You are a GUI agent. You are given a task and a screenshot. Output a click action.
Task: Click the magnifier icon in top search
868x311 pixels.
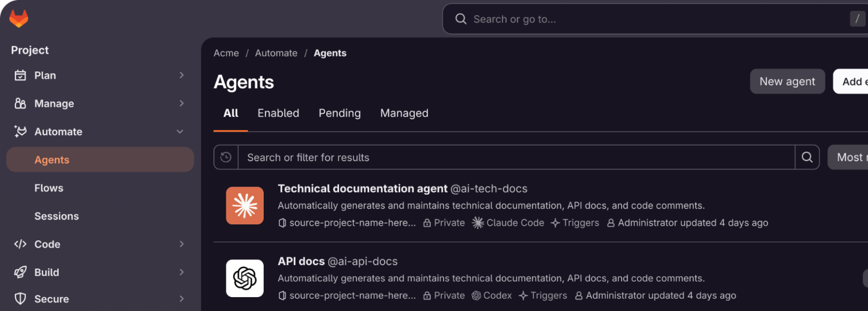click(461, 19)
